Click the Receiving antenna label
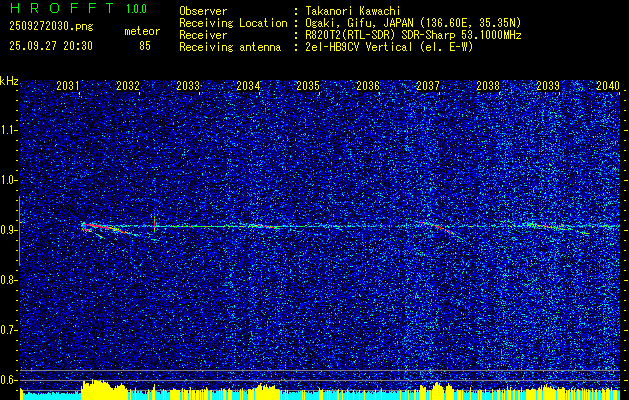Screen dimensions: 629x400 click(x=230, y=47)
